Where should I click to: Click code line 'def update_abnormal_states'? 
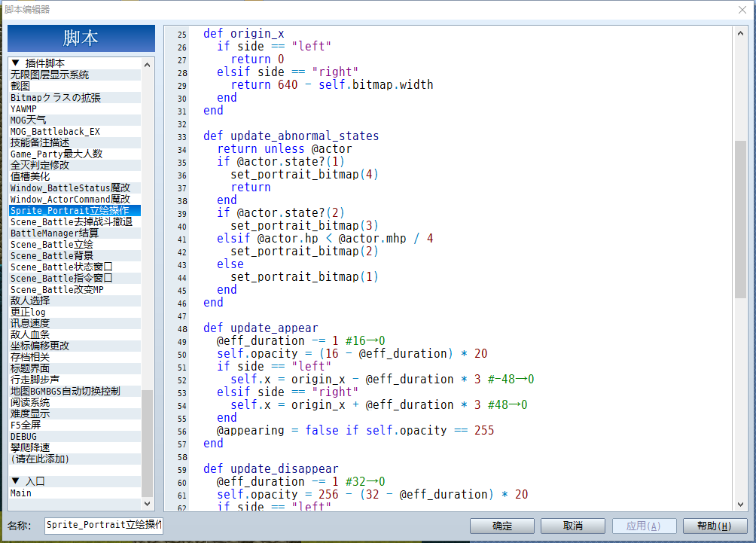pos(291,136)
